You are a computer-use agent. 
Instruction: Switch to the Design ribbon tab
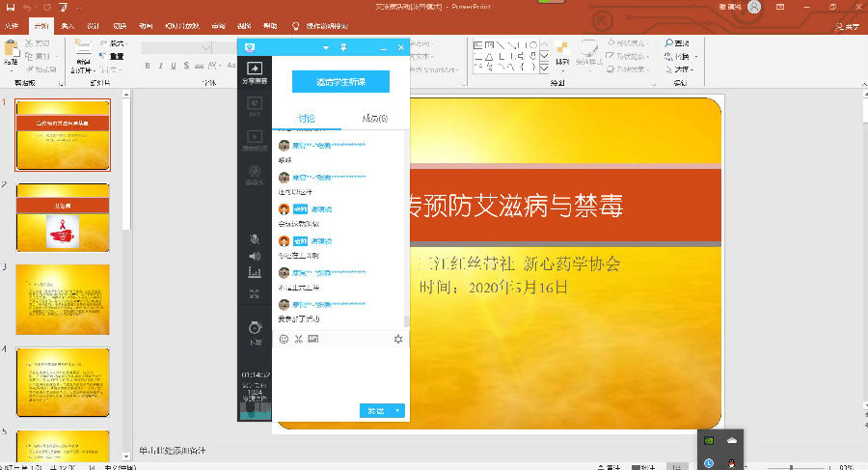click(x=93, y=26)
